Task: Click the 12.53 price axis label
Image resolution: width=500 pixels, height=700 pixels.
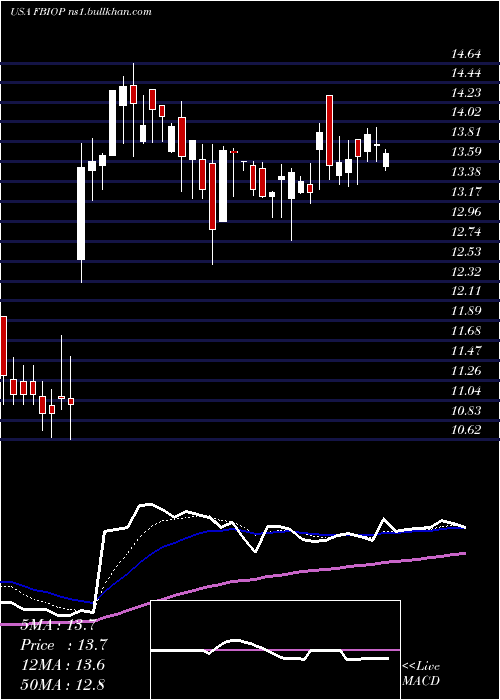Action: click(466, 252)
